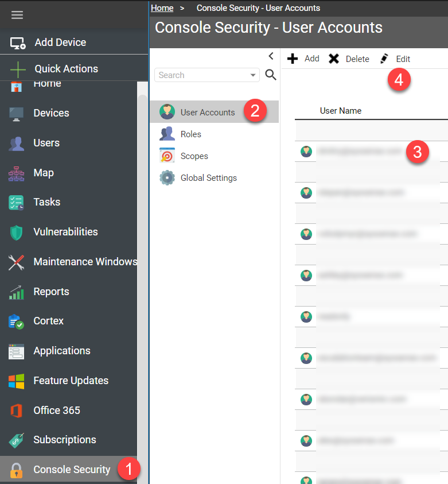The width and height of the screenshot is (448, 484).
Task: Click the Add button label
Action: coord(311,59)
